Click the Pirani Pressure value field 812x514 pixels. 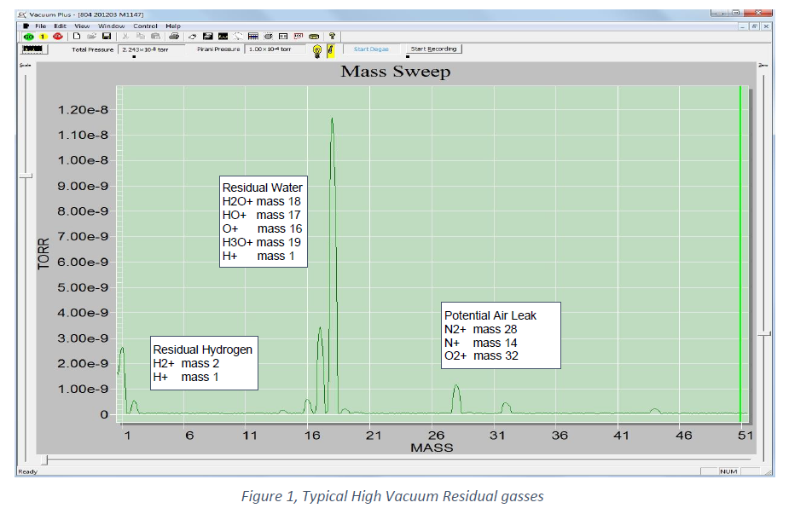pyautogui.click(x=275, y=49)
